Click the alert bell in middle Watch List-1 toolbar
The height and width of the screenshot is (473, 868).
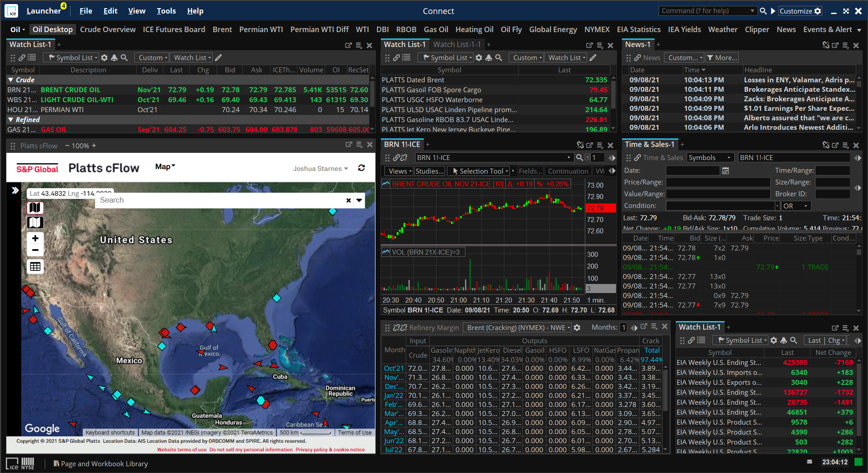[x=489, y=57]
